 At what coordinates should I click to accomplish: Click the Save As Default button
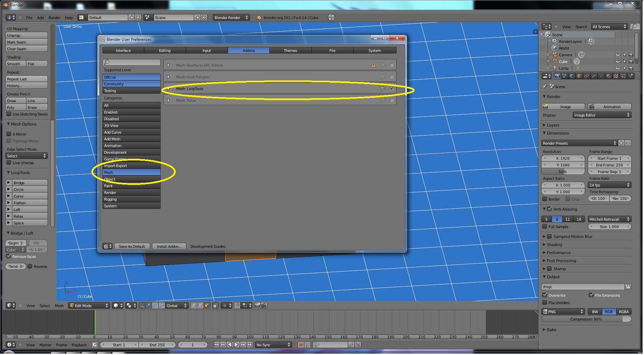tap(132, 247)
